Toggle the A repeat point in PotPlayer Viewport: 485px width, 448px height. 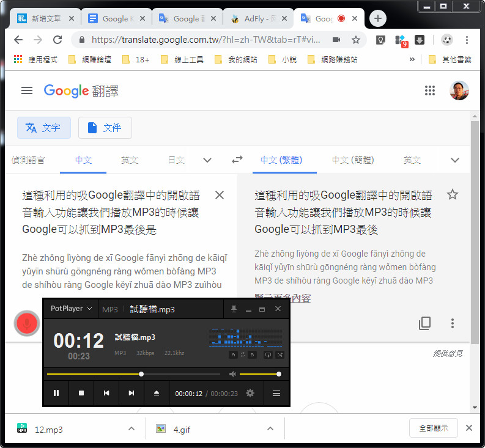(x=233, y=354)
